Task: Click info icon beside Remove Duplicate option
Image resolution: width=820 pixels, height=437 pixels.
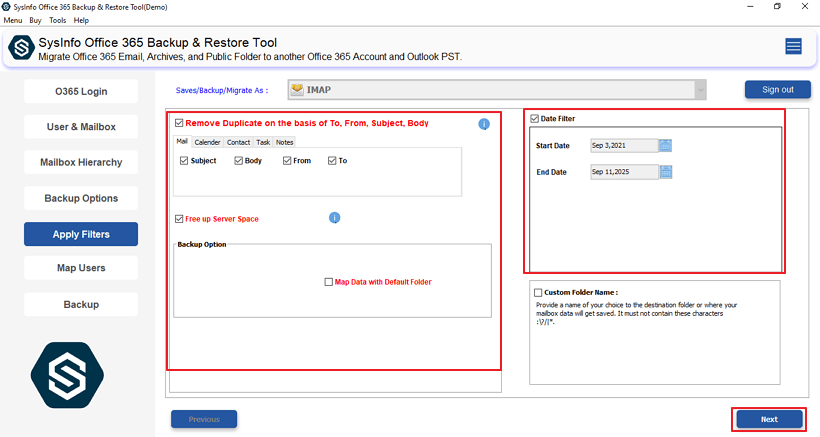Action: [x=484, y=124]
